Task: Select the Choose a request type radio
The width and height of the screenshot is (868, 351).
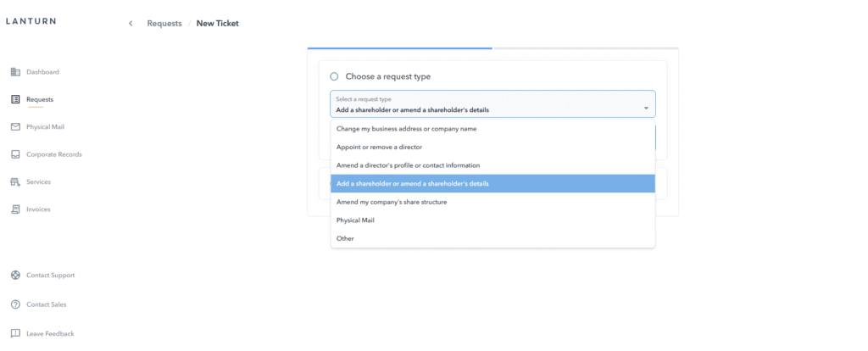Action: click(x=334, y=76)
